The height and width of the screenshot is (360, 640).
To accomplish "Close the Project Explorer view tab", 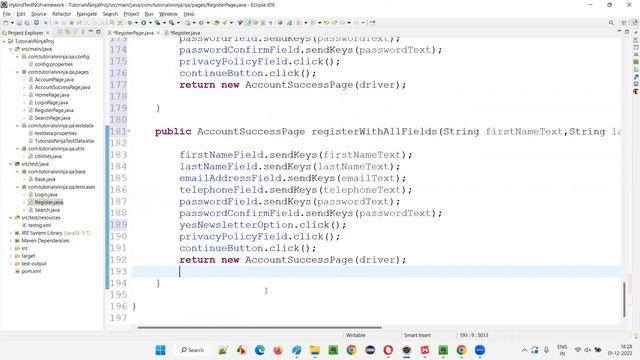I will click(48, 32).
